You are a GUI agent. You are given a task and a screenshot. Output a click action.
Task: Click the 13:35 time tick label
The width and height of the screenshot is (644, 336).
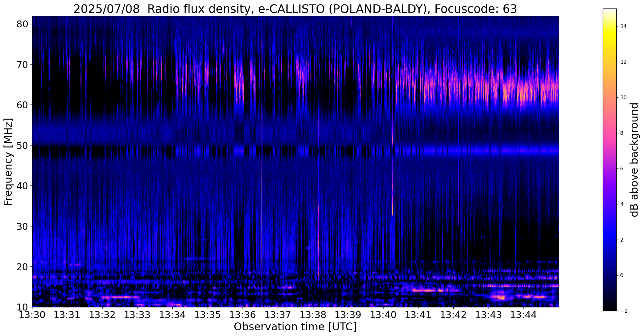(x=208, y=315)
